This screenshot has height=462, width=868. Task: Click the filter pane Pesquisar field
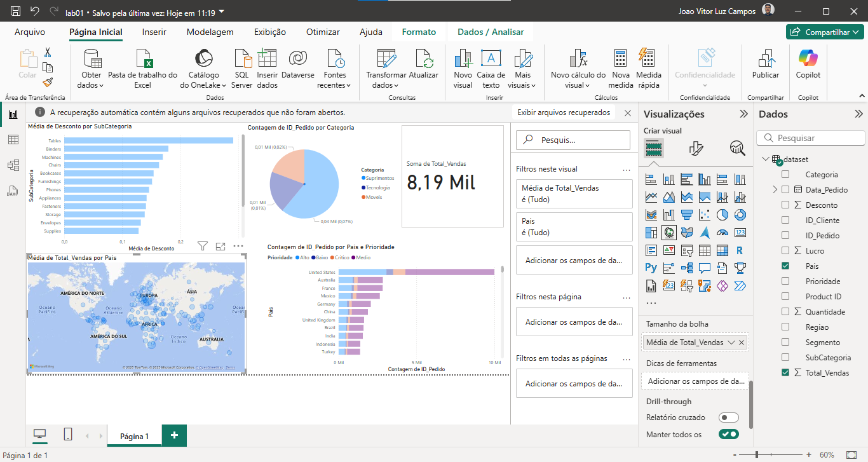click(574, 140)
